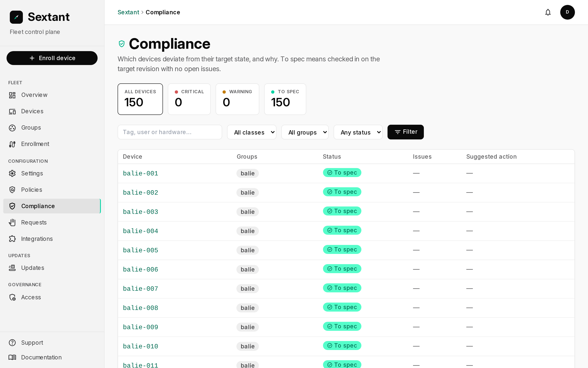The image size is (588, 368).
Task: Open device balie-010
Action: tap(140, 346)
